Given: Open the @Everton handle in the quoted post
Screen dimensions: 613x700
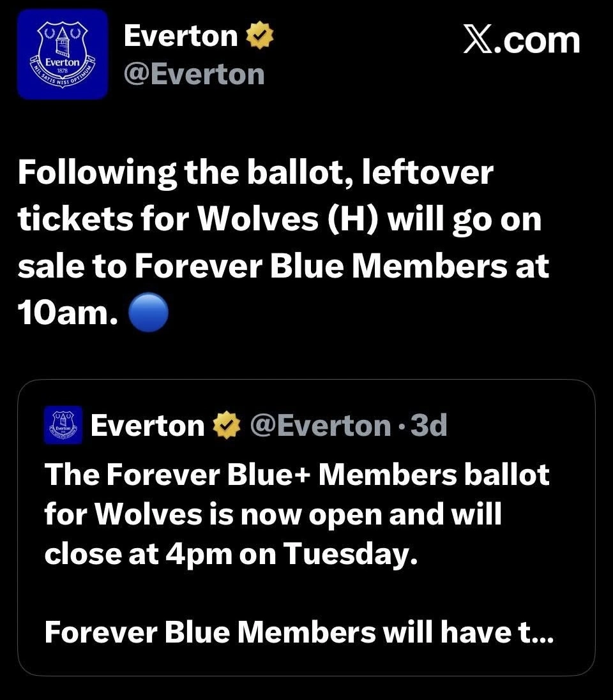Looking at the screenshot, I should 319,426.
